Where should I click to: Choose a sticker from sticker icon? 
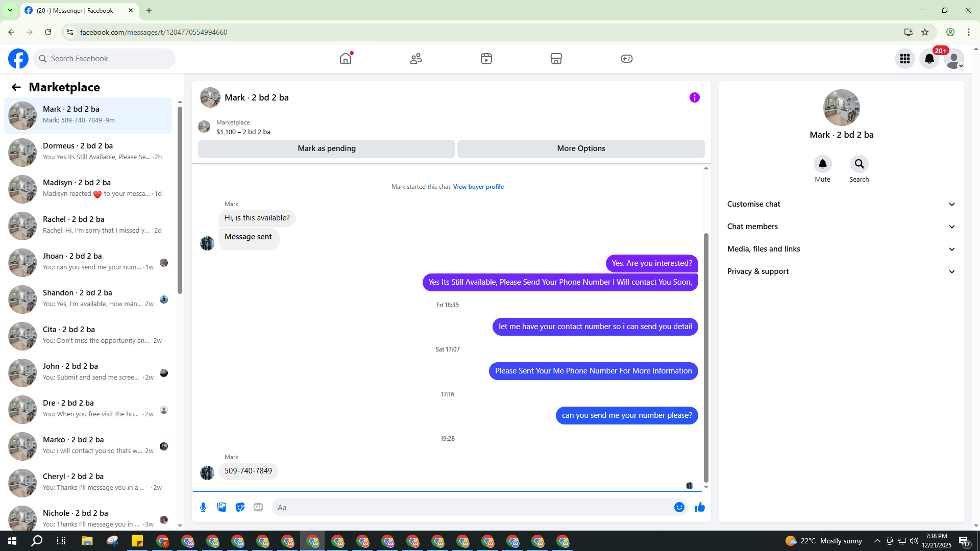(x=240, y=507)
